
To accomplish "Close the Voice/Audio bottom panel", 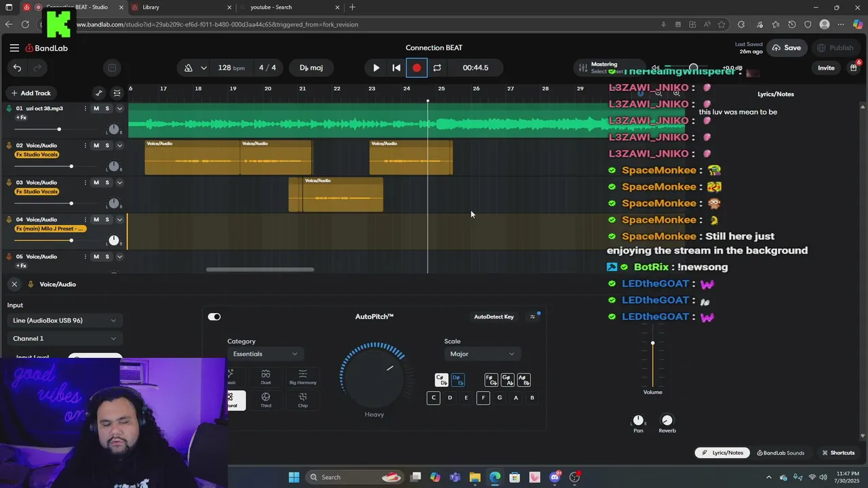I will (x=14, y=284).
